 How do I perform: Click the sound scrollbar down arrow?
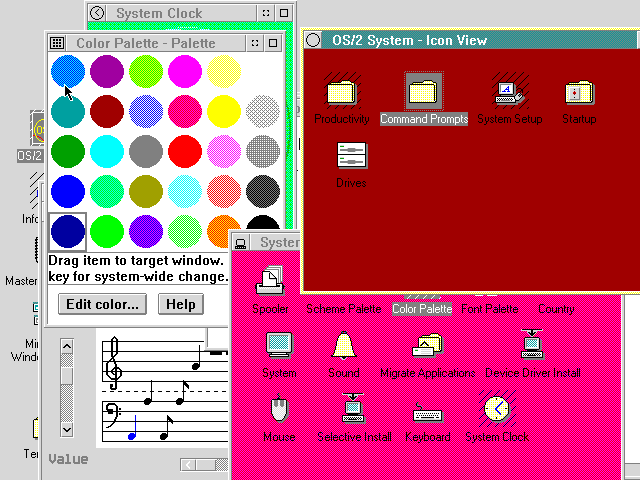click(x=67, y=429)
